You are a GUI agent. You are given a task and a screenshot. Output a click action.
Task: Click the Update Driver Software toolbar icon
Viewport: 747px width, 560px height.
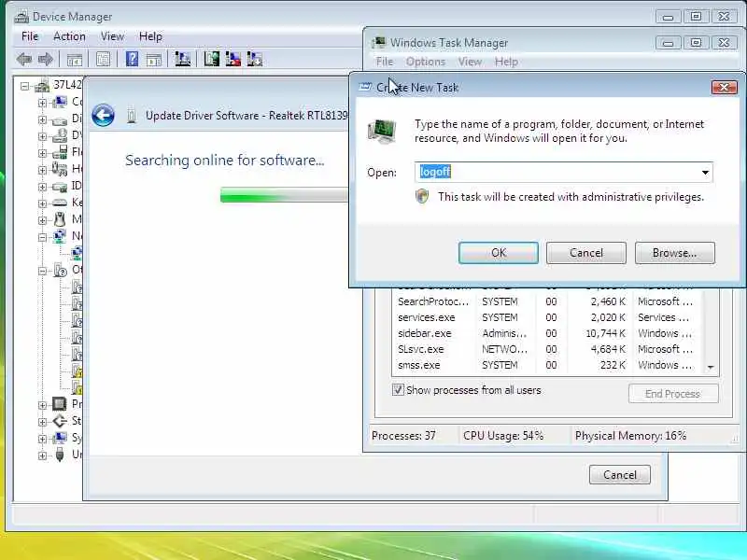[x=212, y=59]
